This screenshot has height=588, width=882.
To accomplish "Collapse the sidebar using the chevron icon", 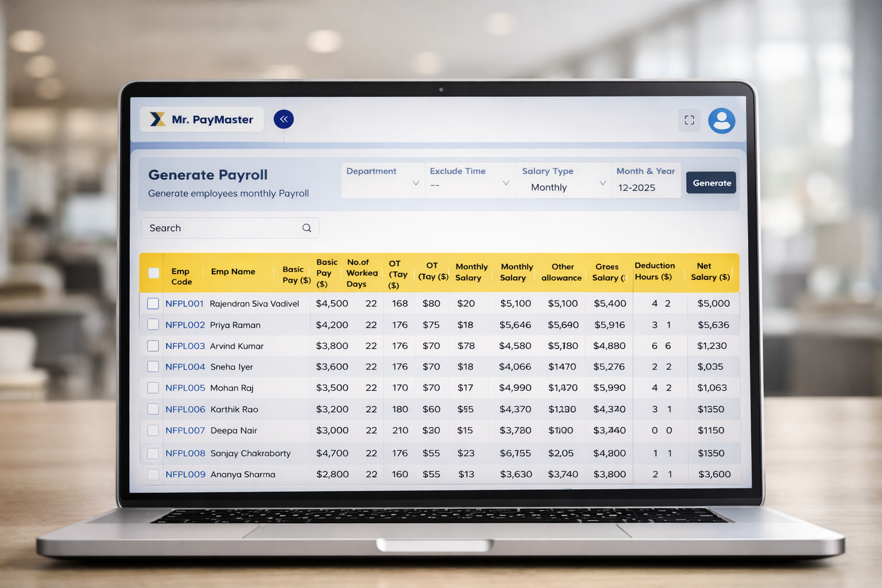I will (284, 119).
